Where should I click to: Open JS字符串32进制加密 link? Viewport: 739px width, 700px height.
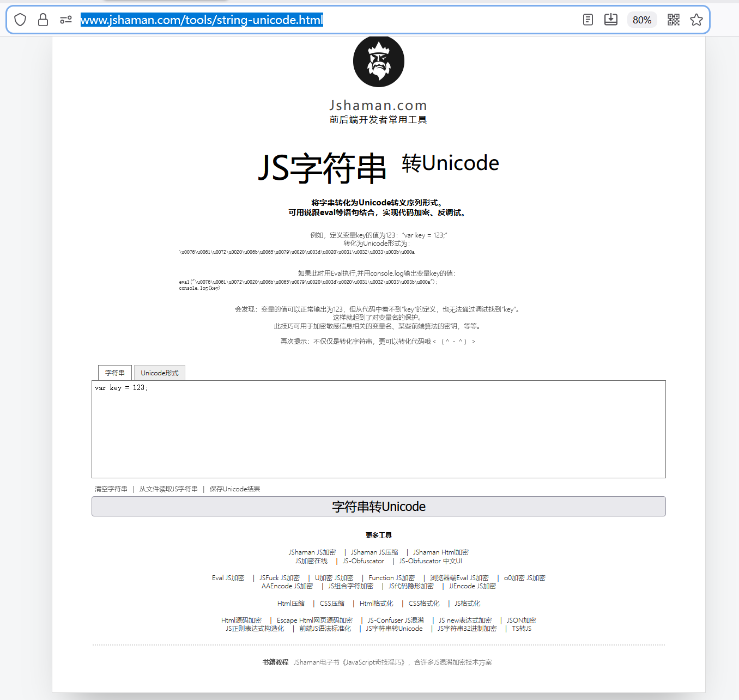click(467, 629)
